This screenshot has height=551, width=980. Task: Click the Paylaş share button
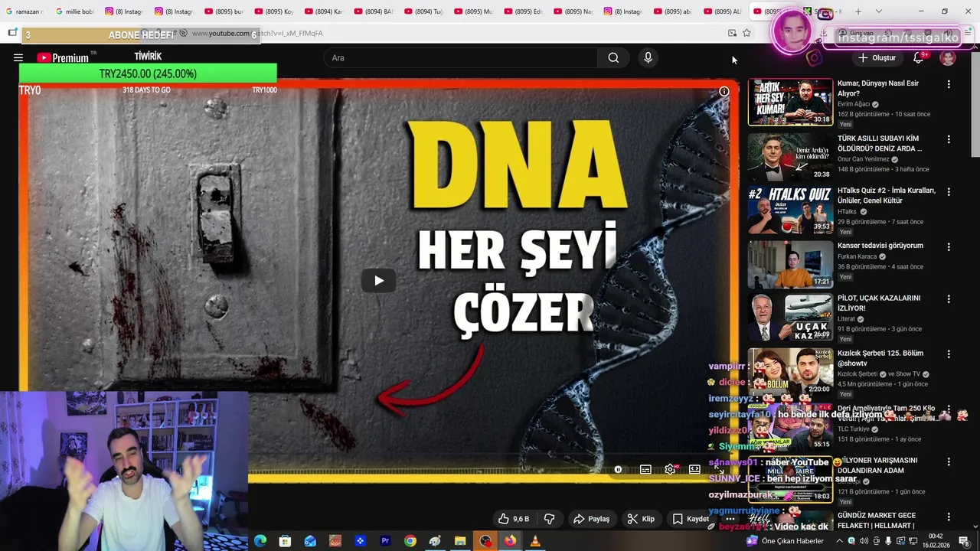tap(591, 519)
